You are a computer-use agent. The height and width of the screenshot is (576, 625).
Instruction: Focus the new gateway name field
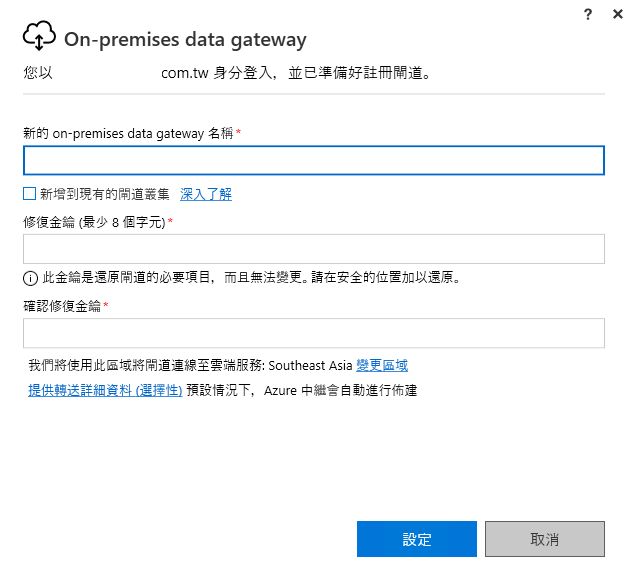point(313,161)
